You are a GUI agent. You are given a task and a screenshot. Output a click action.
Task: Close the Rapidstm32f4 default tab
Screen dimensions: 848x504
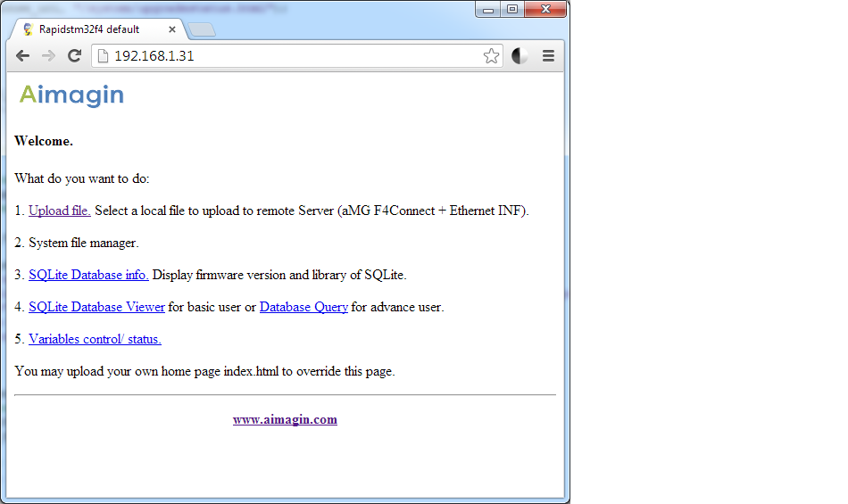pyautogui.click(x=172, y=29)
